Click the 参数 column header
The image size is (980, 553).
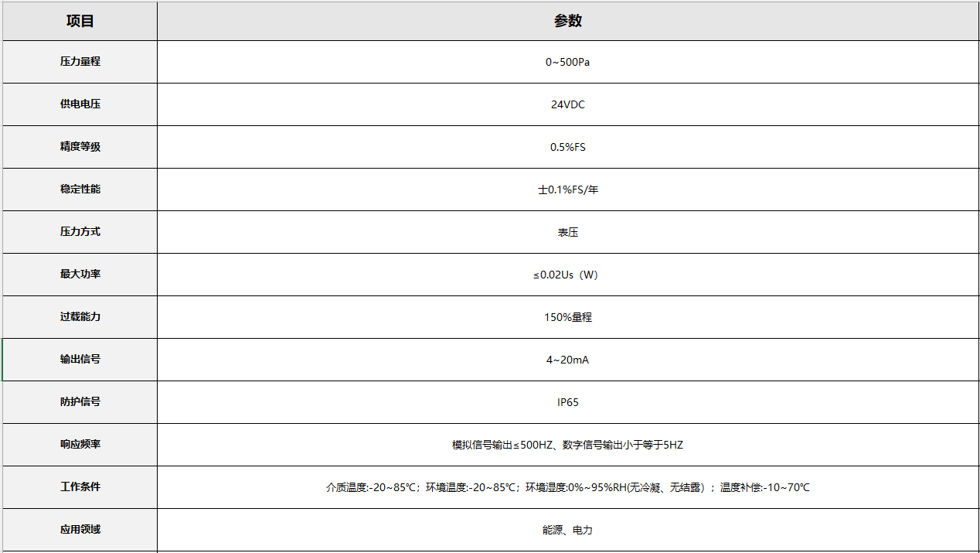[568, 21]
